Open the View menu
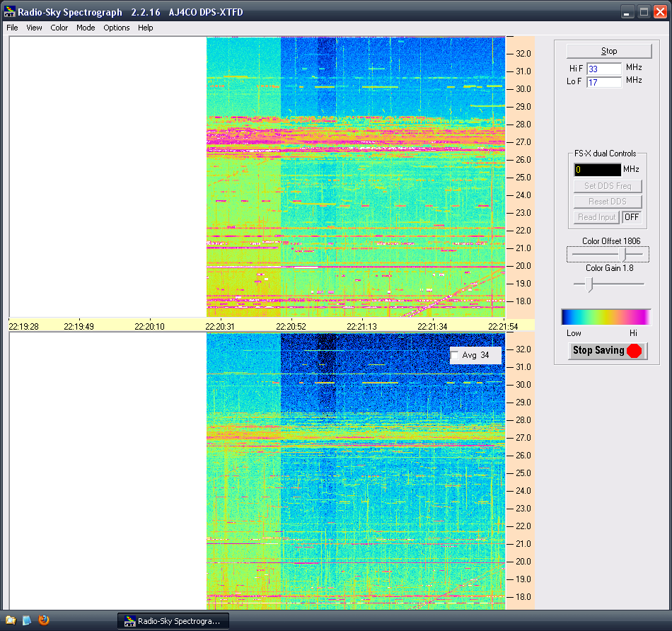Image resolution: width=672 pixels, height=631 pixels. click(34, 28)
